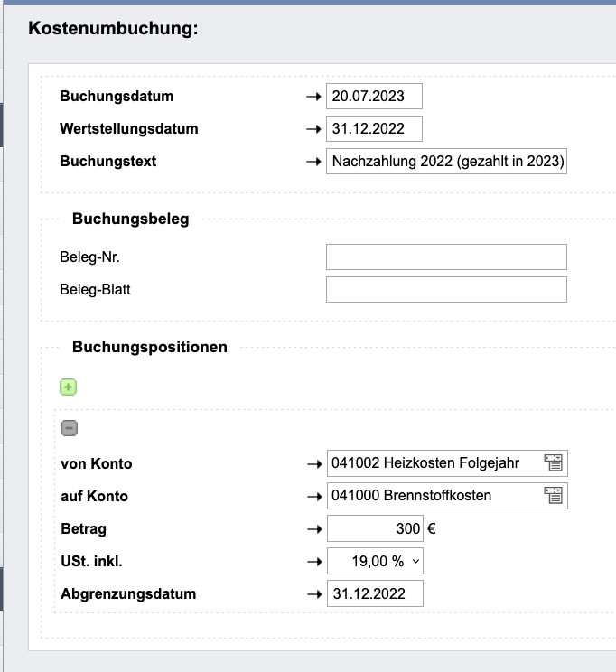Edit the Buchungsdatum field 20.07.2023

[374, 96]
